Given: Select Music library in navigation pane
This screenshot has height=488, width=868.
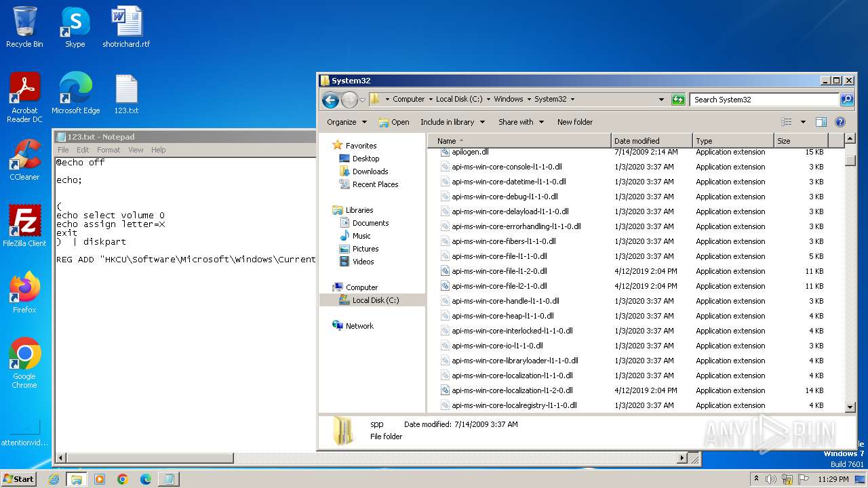Looking at the screenshot, I should click(361, 236).
